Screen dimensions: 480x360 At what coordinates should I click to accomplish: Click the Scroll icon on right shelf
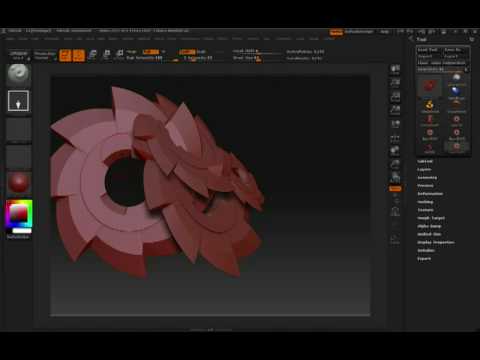point(395,70)
